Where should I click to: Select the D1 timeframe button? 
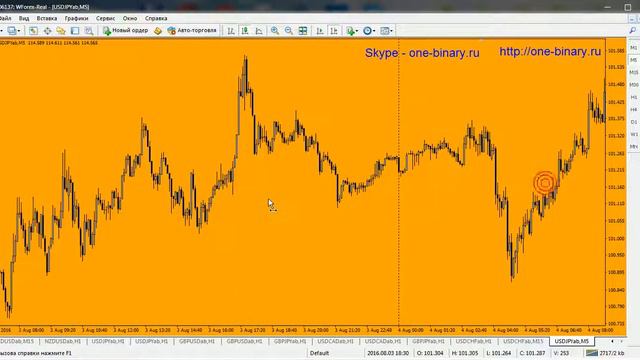click(x=633, y=122)
